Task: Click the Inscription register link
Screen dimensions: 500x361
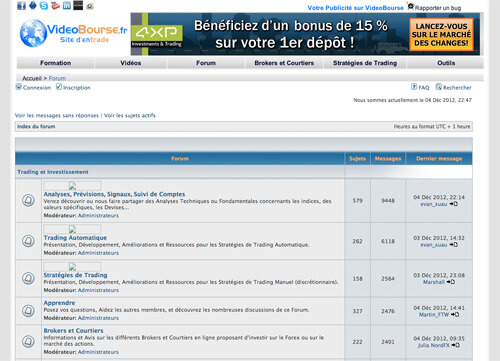Action: tap(77, 88)
